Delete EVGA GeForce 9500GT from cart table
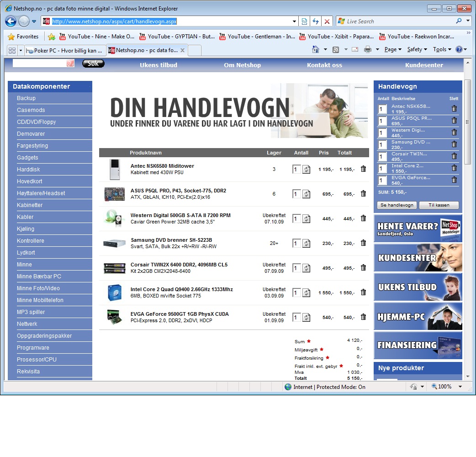Image resolution: width=476 pixels, height=457 pixels. 363,317
